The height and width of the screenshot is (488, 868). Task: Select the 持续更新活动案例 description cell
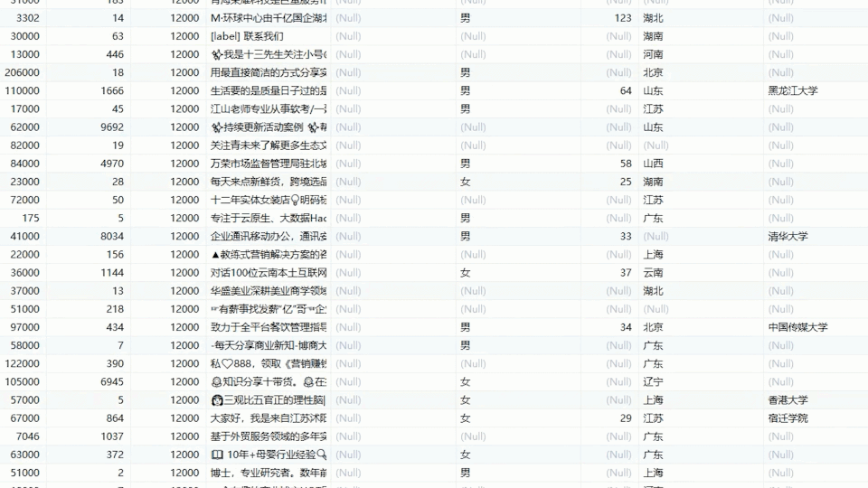(269, 127)
